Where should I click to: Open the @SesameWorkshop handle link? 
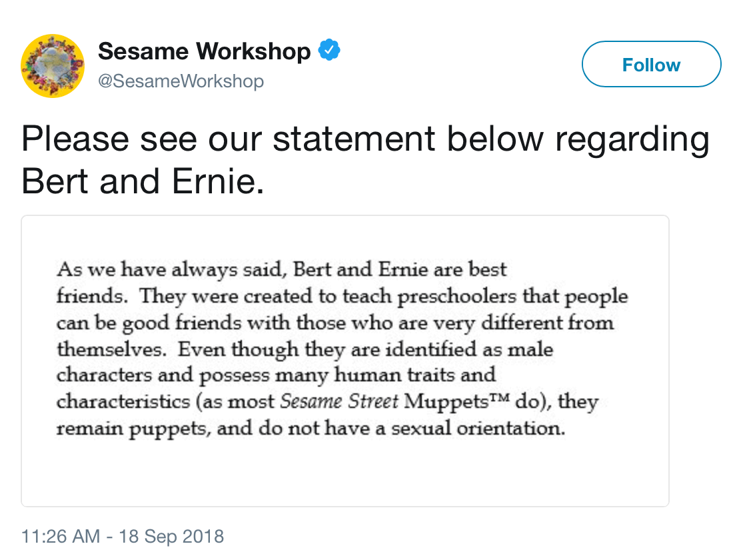click(x=181, y=81)
